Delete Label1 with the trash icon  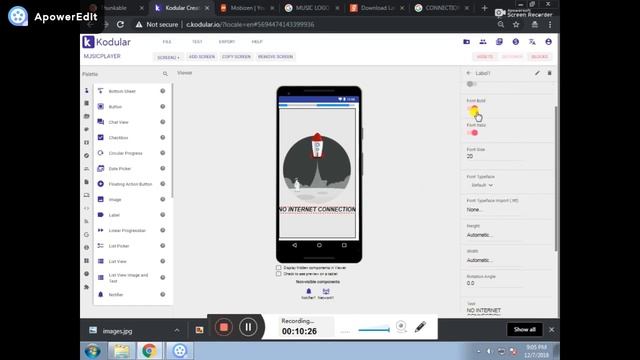click(549, 73)
